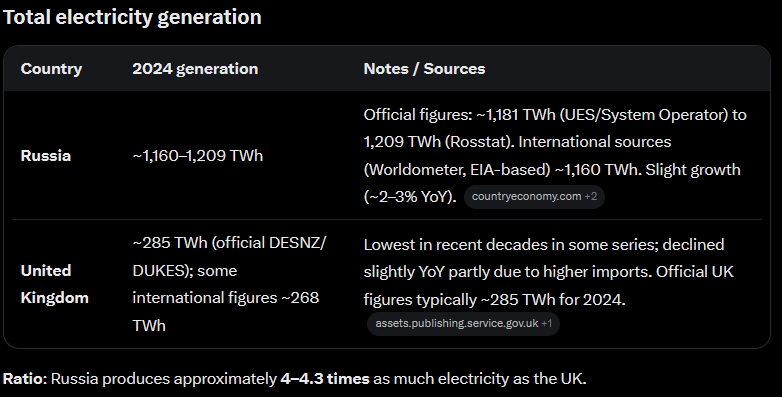
Task: Open the countryeconomy.com source chip
Action: (x=534, y=197)
